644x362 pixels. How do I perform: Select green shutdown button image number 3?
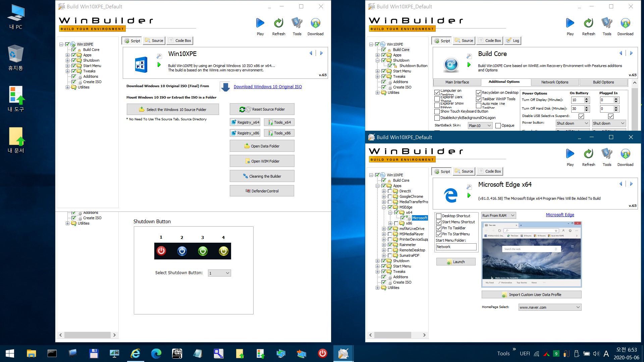pos(203,251)
